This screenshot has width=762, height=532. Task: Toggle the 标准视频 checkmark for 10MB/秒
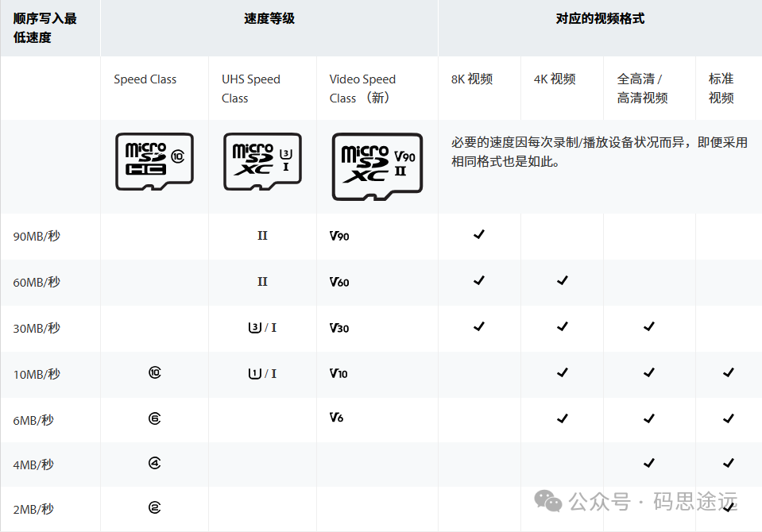coord(728,372)
